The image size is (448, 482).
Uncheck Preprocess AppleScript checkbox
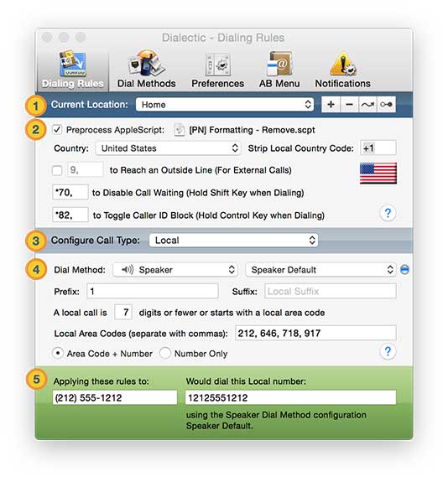pyautogui.click(x=57, y=129)
